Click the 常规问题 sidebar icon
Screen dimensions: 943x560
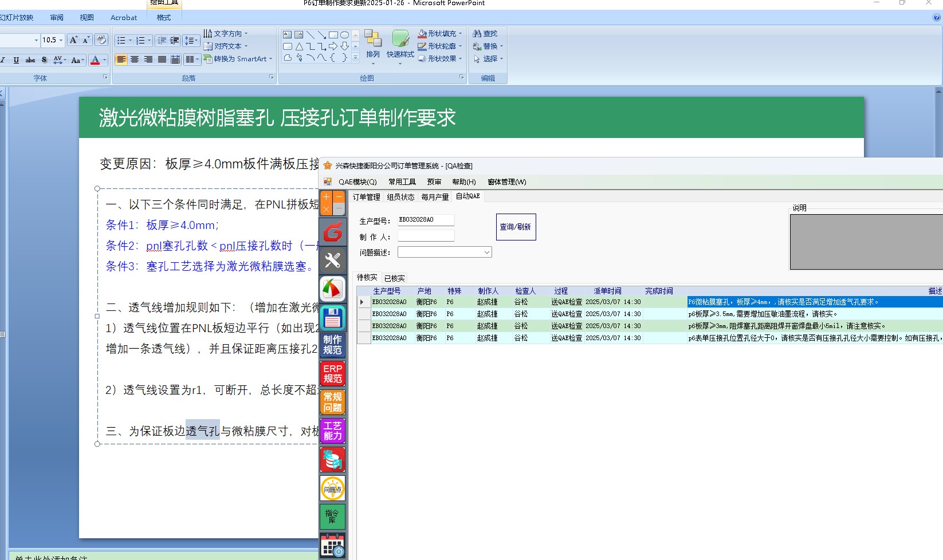(332, 403)
